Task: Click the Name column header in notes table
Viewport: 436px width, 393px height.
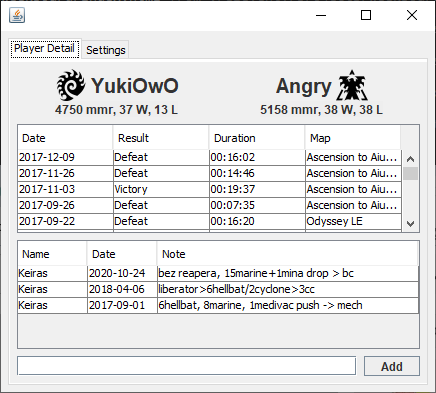Action: tap(52, 254)
